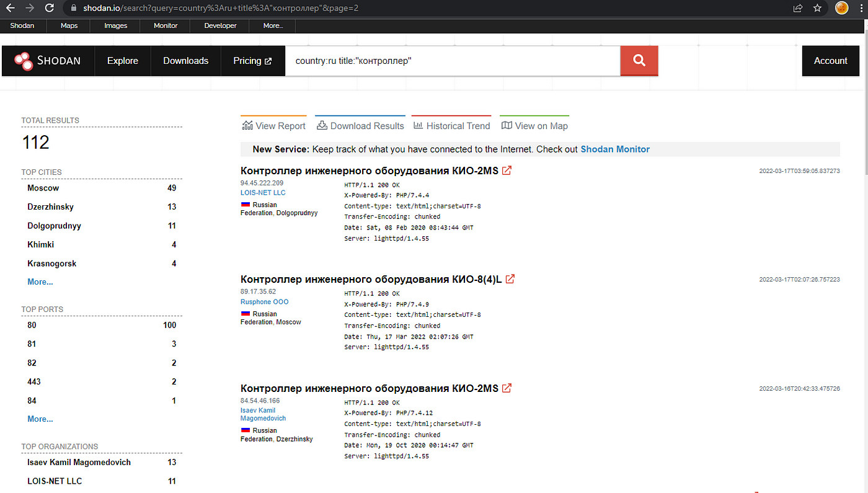Screen dimensions: 868x493
Task: Open View on Map
Action: point(534,126)
